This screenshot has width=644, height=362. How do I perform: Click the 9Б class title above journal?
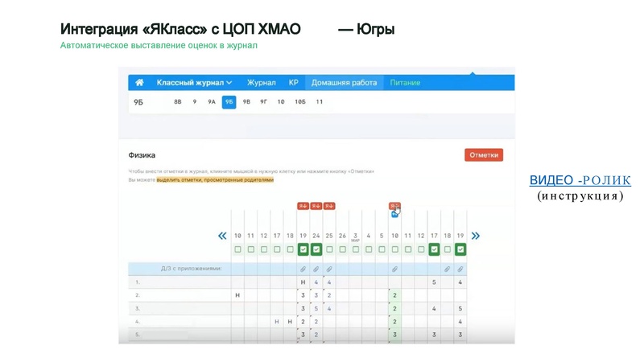138,102
